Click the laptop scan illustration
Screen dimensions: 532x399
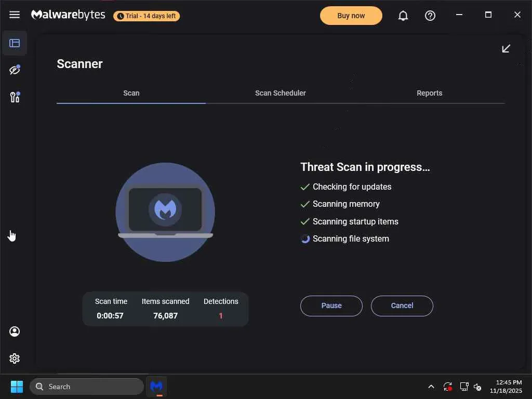pyautogui.click(x=165, y=212)
